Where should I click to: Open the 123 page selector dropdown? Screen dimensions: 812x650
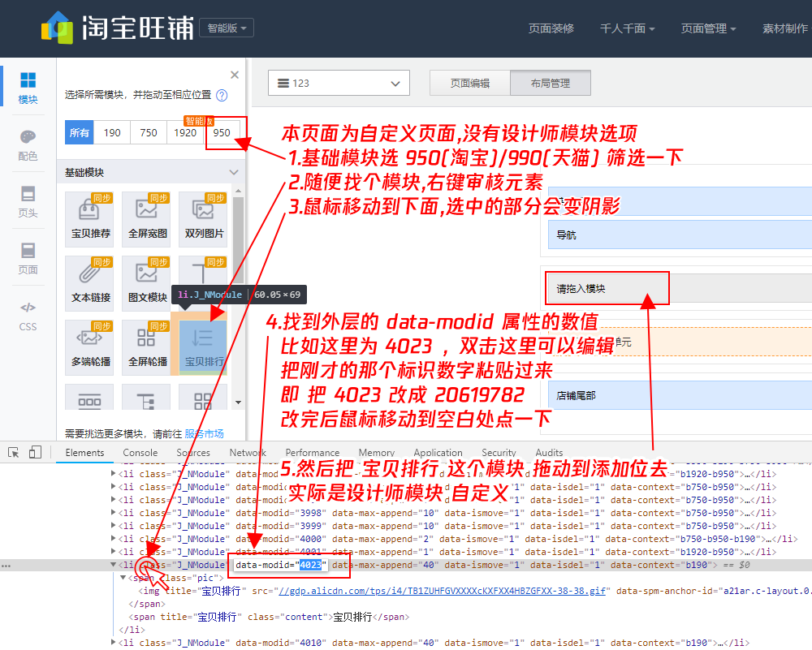coord(339,83)
